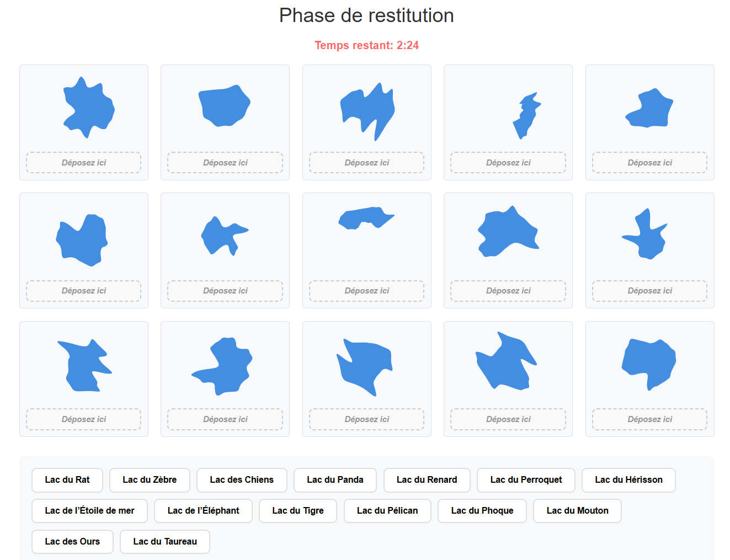This screenshot has height=560, width=730.
Task: Click the Lac du Pélican label
Action: point(387,511)
